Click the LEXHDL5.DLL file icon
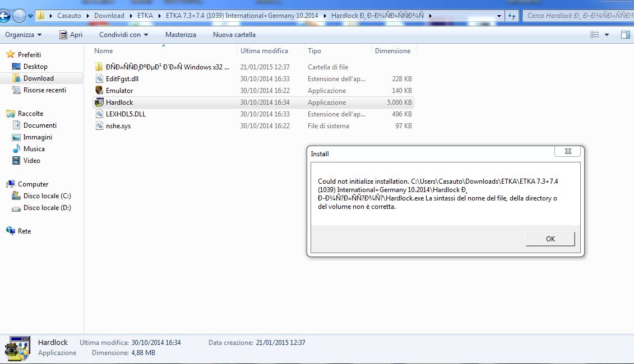Screen dimensions: 634x364 point(99,114)
